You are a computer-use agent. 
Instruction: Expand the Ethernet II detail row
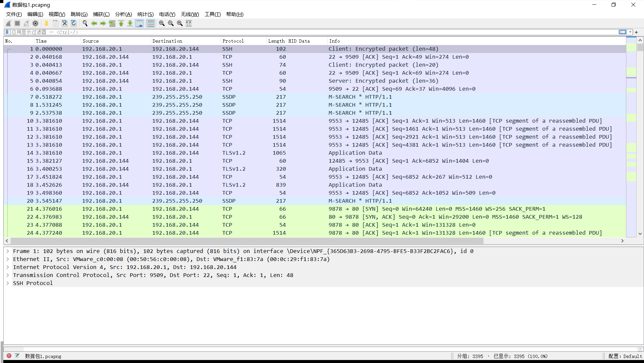coord(8,259)
